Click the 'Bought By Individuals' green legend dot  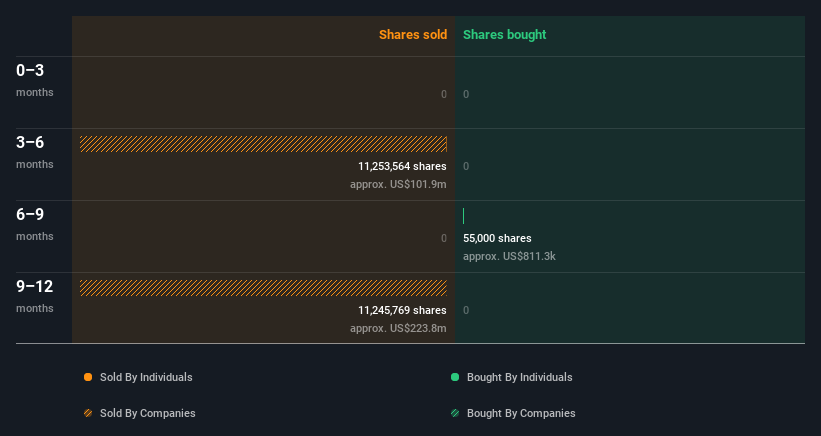click(455, 377)
